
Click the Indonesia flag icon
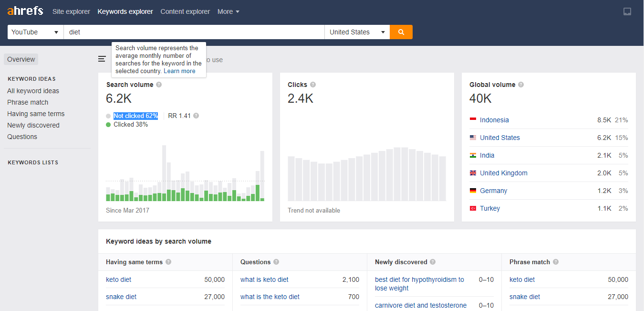(x=473, y=120)
